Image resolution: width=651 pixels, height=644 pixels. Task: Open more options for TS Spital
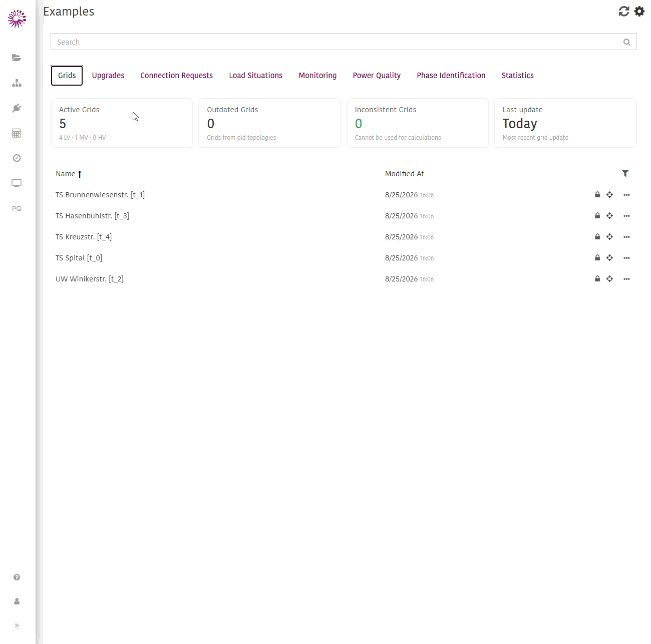(626, 258)
